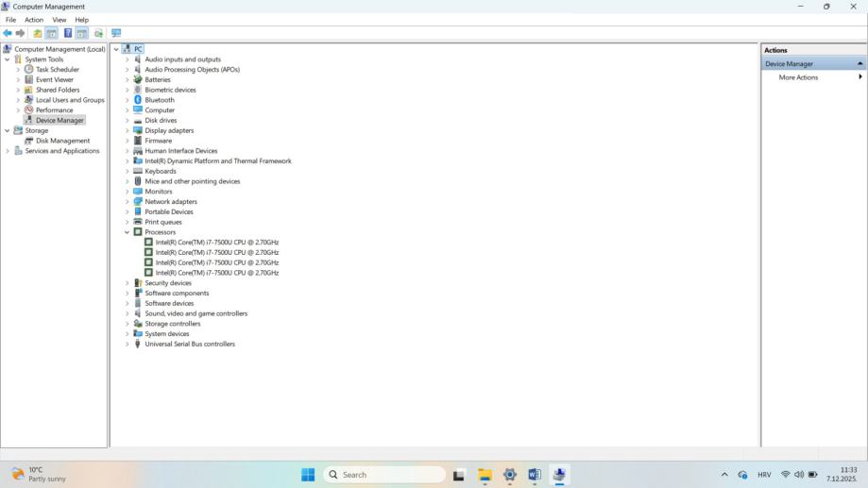The width and height of the screenshot is (868, 488).
Task: Click the Forward arrow toolbar icon
Action: [21, 33]
